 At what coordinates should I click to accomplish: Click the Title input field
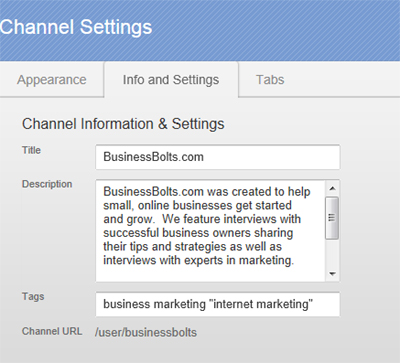(218, 157)
